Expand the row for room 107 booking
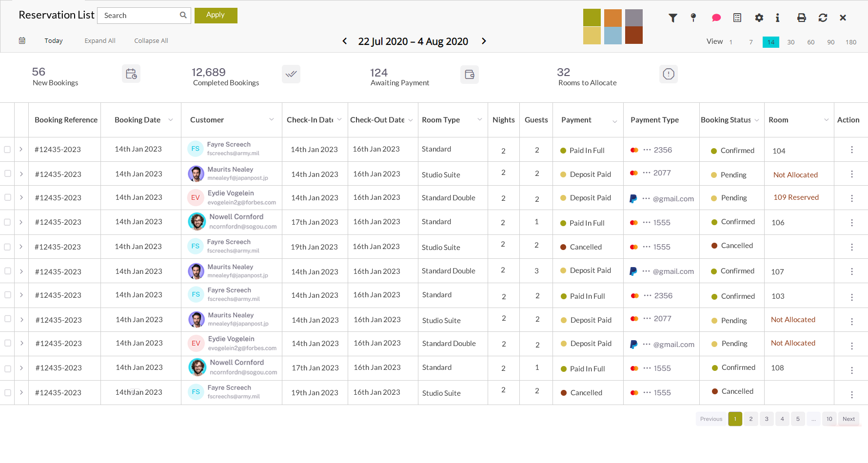Screen dimensions: 868x463 click(21, 271)
